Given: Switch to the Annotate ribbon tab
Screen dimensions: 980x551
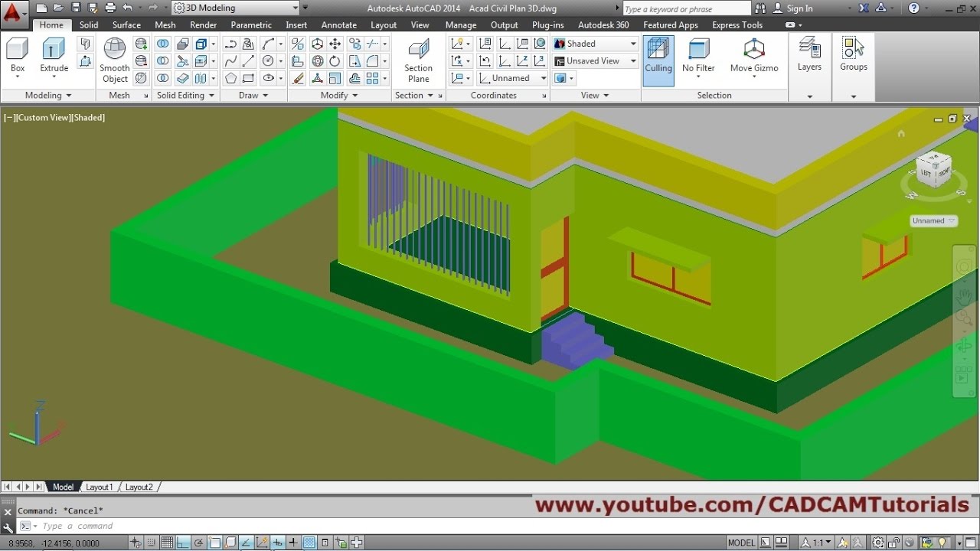Looking at the screenshot, I should coord(338,24).
